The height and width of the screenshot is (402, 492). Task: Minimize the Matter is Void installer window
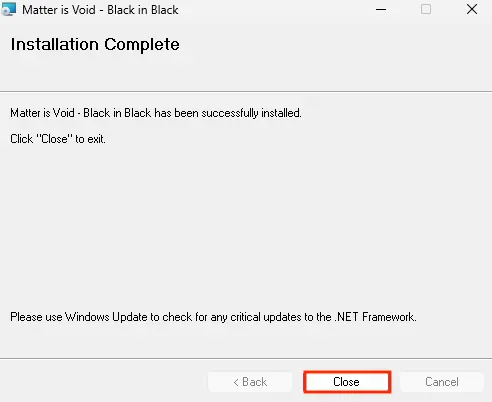pos(381,10)
